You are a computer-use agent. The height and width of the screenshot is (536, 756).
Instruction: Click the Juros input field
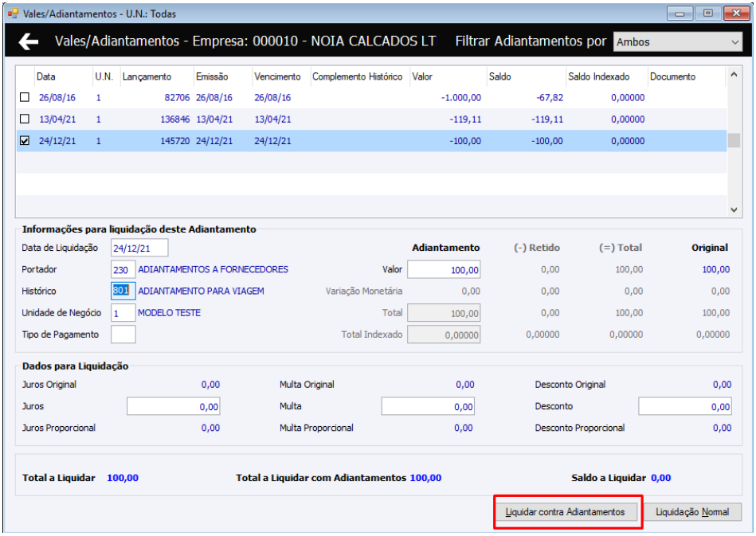click(173, 407)
